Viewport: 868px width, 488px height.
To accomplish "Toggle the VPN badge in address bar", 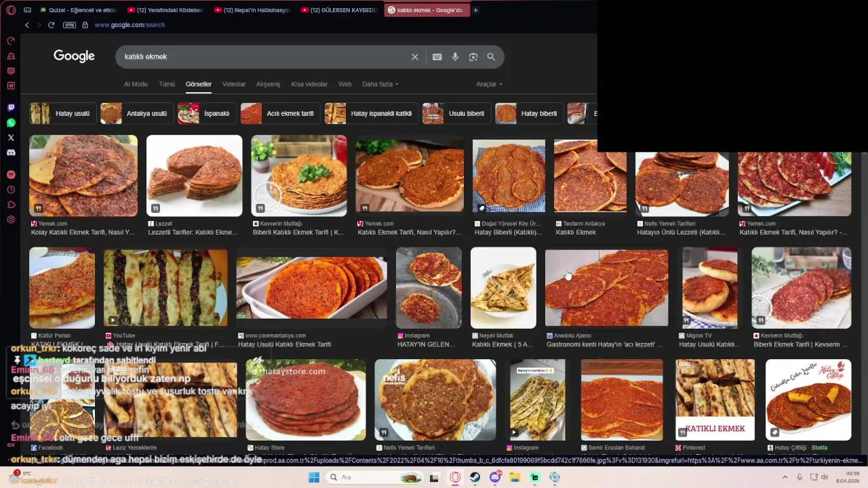I will point(69,25).
